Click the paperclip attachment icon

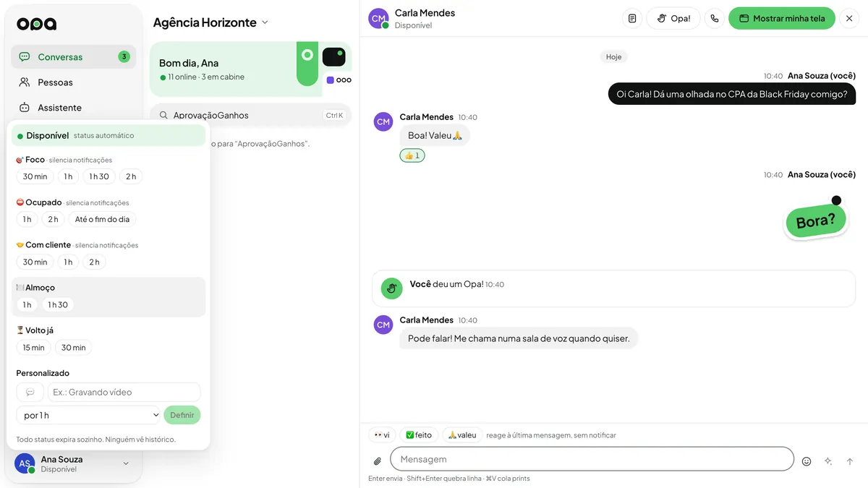[378, 461]
